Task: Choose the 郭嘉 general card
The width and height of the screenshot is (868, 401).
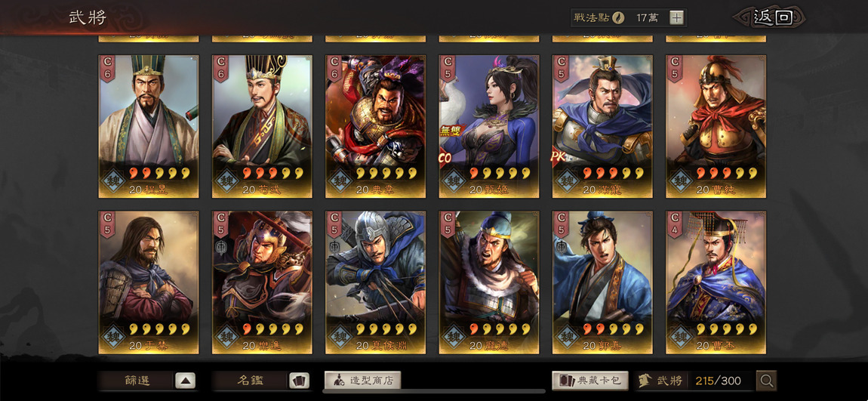Action: 602,282
